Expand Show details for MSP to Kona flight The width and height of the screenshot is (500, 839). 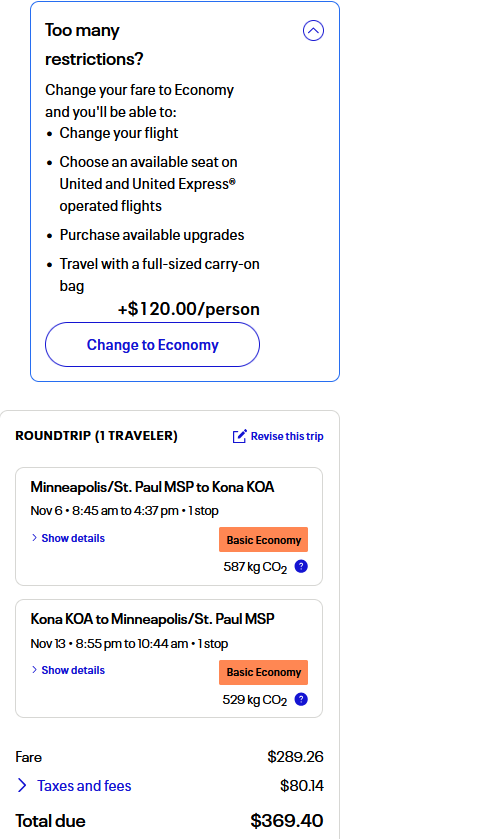click(x=73, y=538)
